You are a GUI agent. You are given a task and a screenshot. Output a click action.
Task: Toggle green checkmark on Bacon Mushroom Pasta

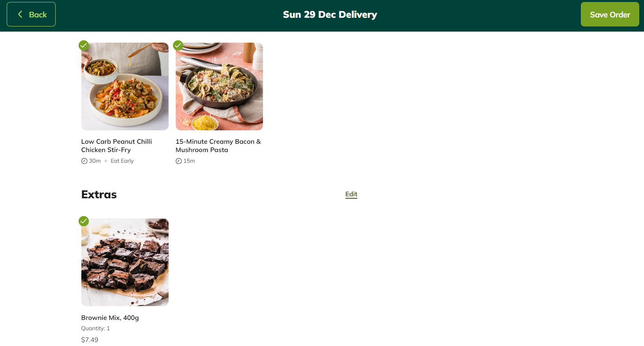(178, 45)
